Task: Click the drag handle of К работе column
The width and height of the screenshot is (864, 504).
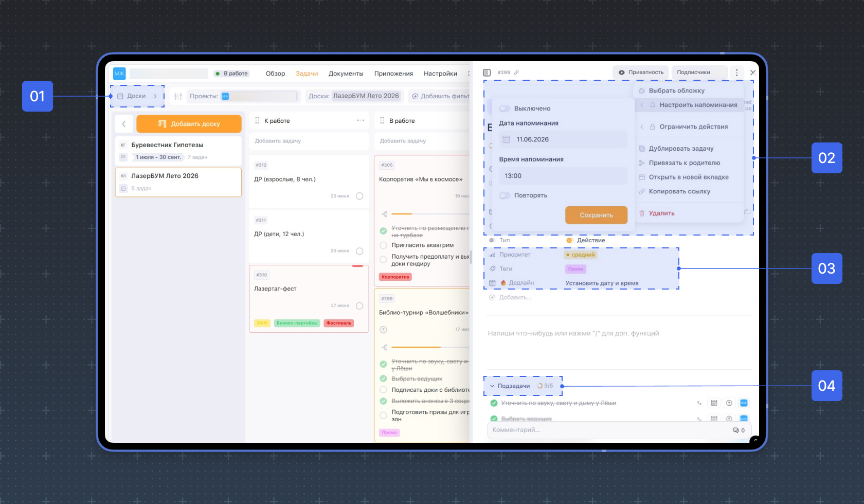Action: 257,120
